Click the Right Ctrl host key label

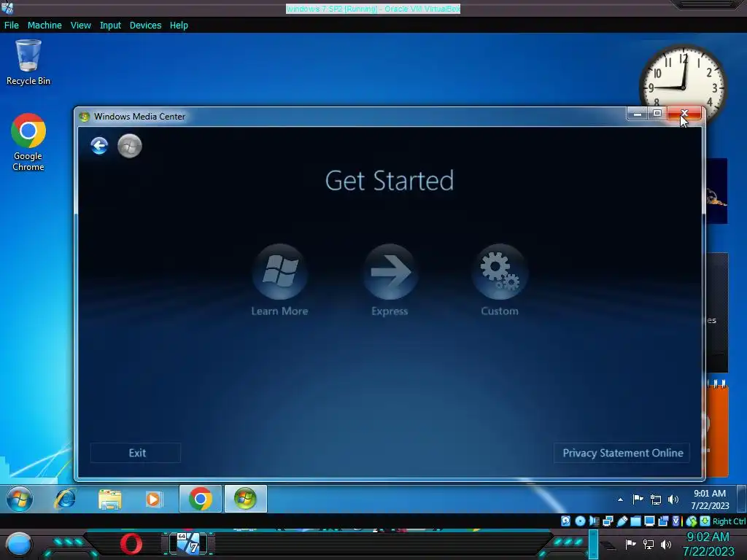pyautogui.click(x=729, y=521)
